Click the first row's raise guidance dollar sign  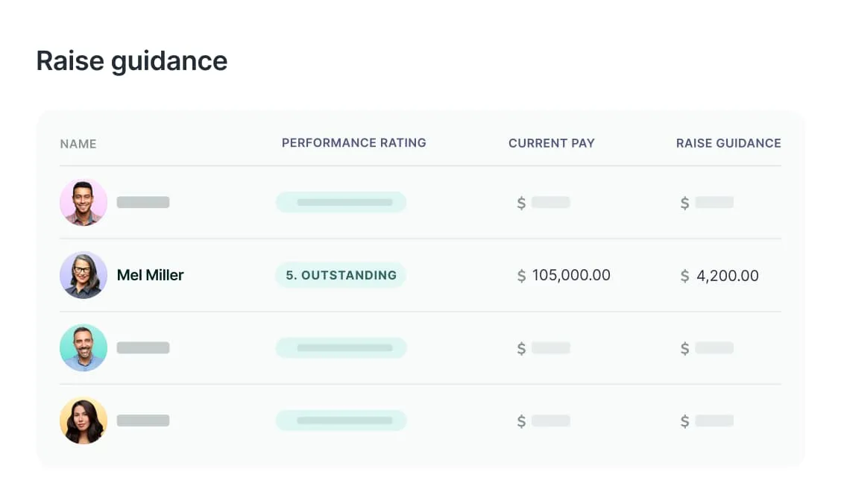(684, 203)
